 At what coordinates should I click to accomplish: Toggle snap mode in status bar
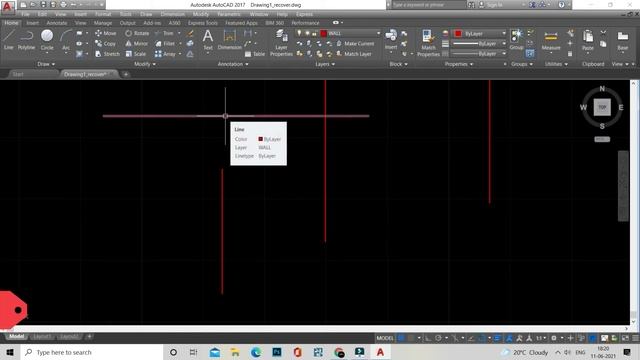coord(411,338)
